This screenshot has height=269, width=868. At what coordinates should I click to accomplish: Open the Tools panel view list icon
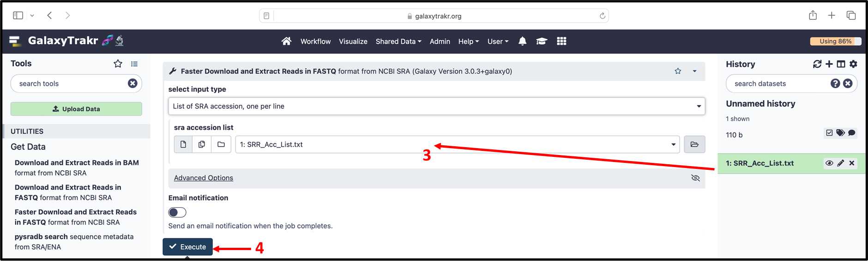tap(134, 64)
